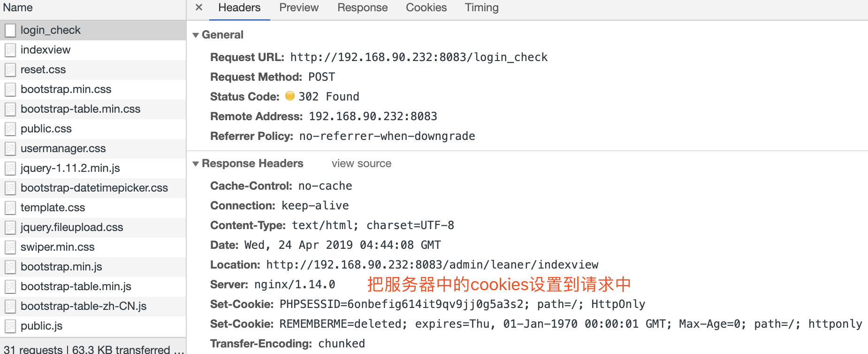Click the bootstrap.min.css file icon
The width and height of the screenshot is (868, 354).
pyautogui.click(x=10, y=90)
